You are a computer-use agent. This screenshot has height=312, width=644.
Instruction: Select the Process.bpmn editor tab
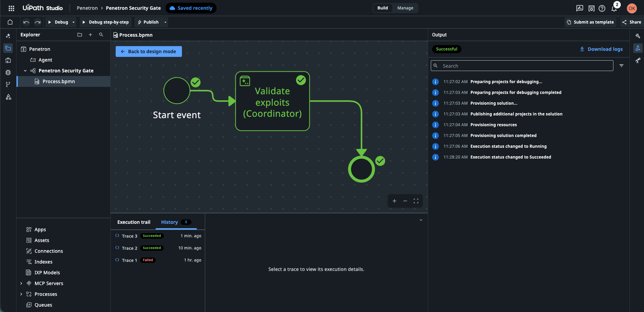[x=133, y=35]
